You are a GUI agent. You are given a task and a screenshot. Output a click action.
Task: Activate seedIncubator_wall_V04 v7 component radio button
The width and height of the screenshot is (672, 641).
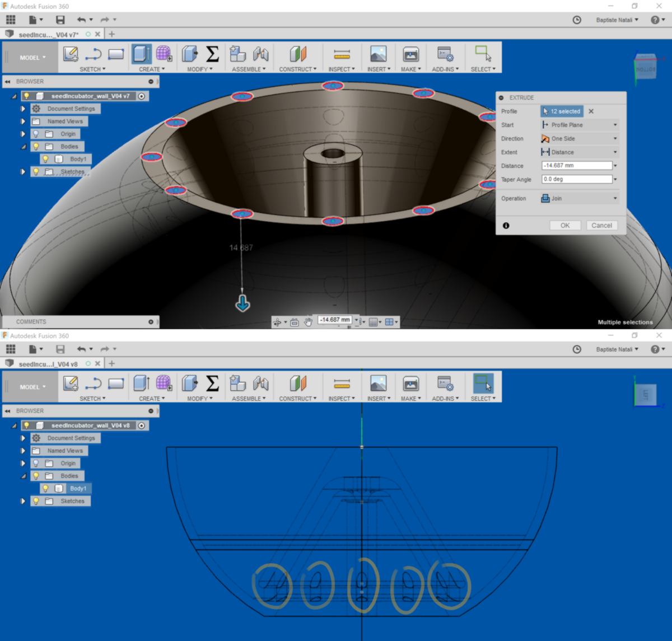point(142,96)
